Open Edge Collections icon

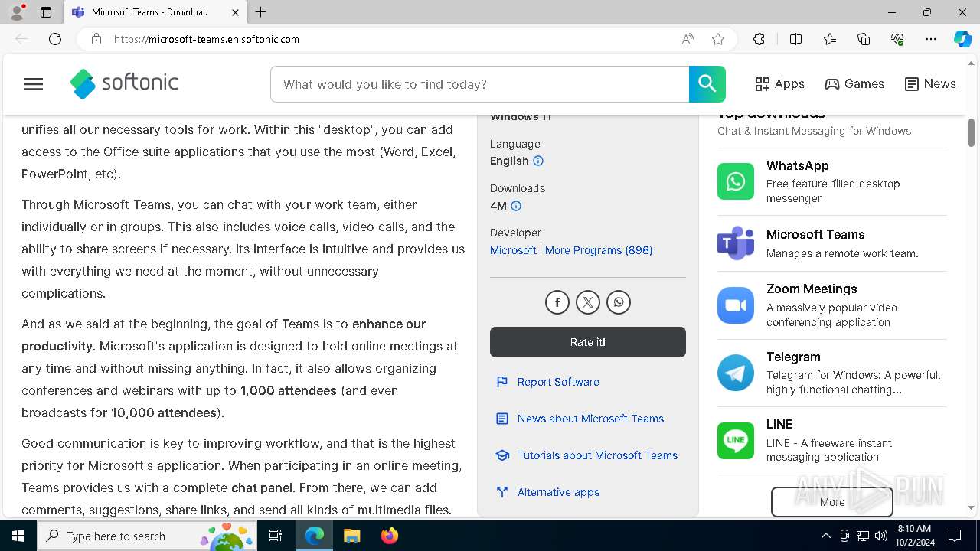coord(864,39)
